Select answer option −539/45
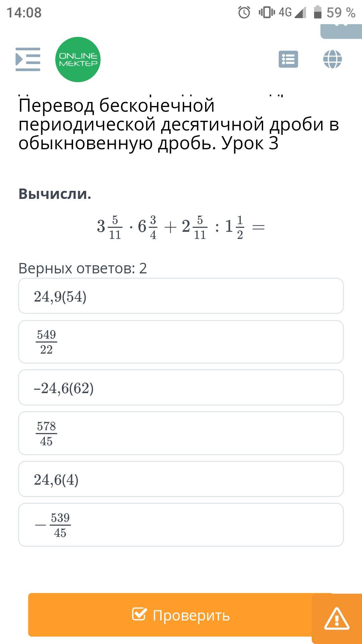The width and height of the screenshot is (362, 644). [181, 525]
